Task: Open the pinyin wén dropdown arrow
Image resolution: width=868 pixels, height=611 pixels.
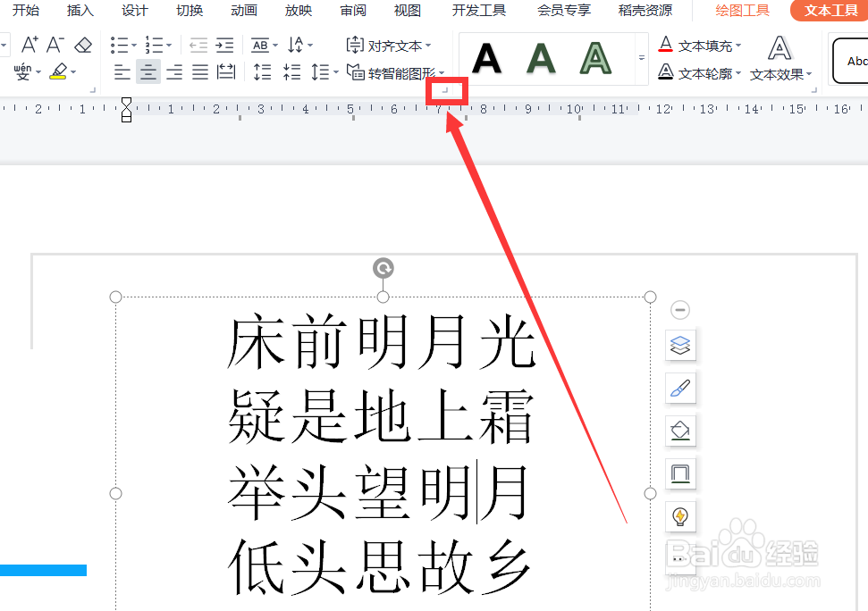Action: pyautogui.click(x=38, y=71)
